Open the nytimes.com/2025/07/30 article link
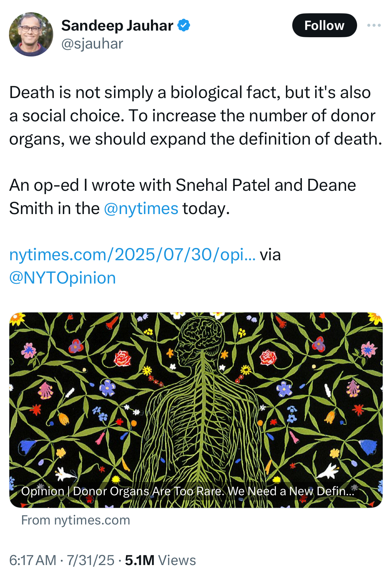 tap(132, 255)
